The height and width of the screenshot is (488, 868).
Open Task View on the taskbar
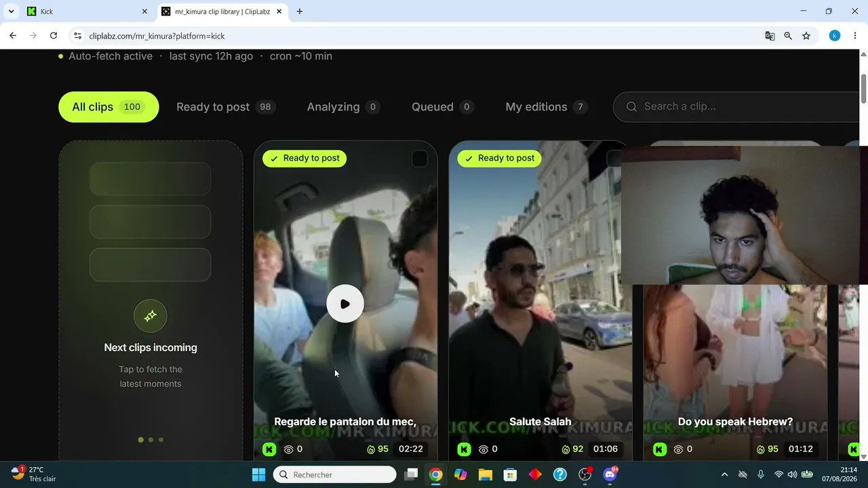pos(411,474)
